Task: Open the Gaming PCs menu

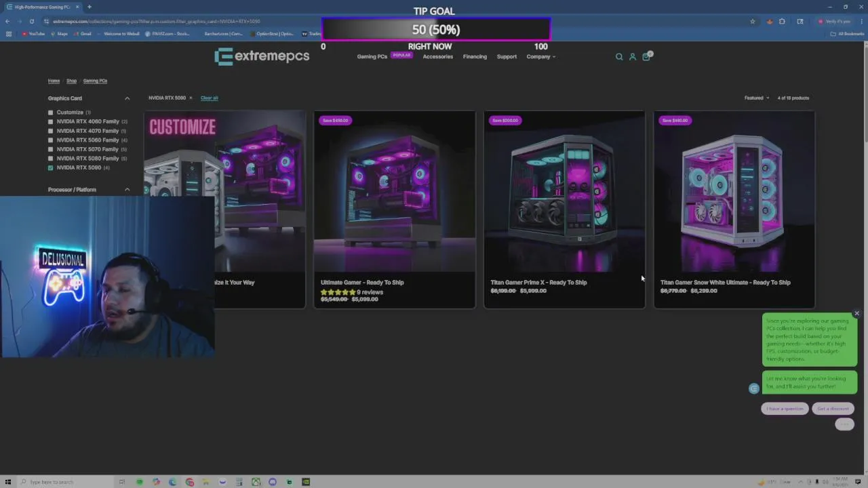Action: tap(372, 57)
